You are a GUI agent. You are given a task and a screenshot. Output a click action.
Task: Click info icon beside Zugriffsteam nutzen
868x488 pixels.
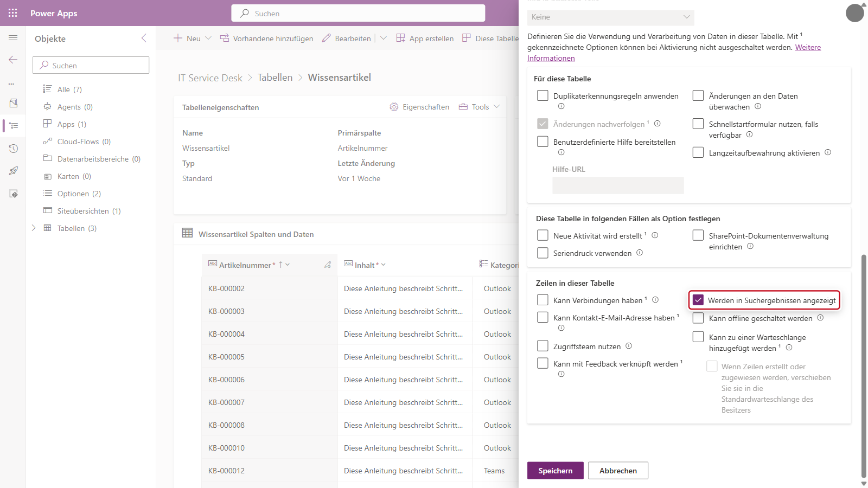629,346
